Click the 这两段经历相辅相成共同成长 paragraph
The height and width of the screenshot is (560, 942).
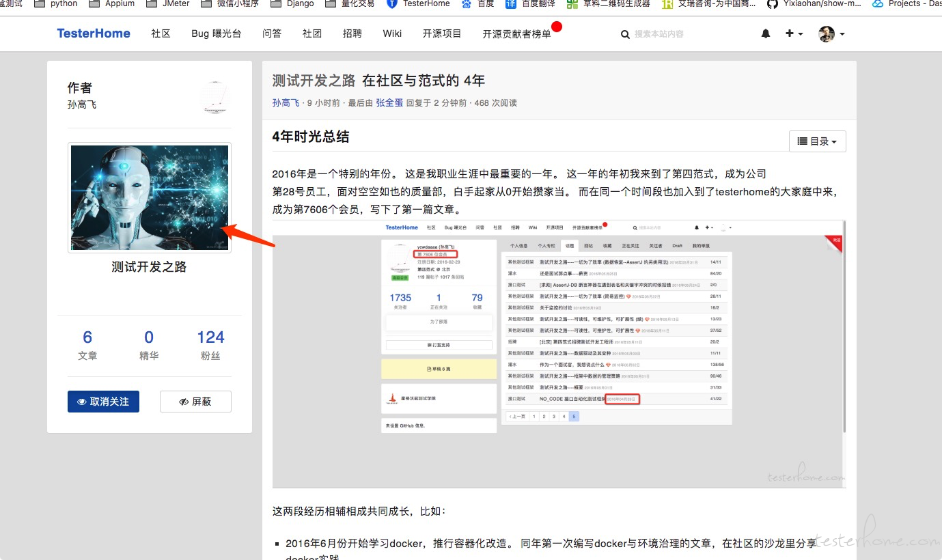click(359, 512)
